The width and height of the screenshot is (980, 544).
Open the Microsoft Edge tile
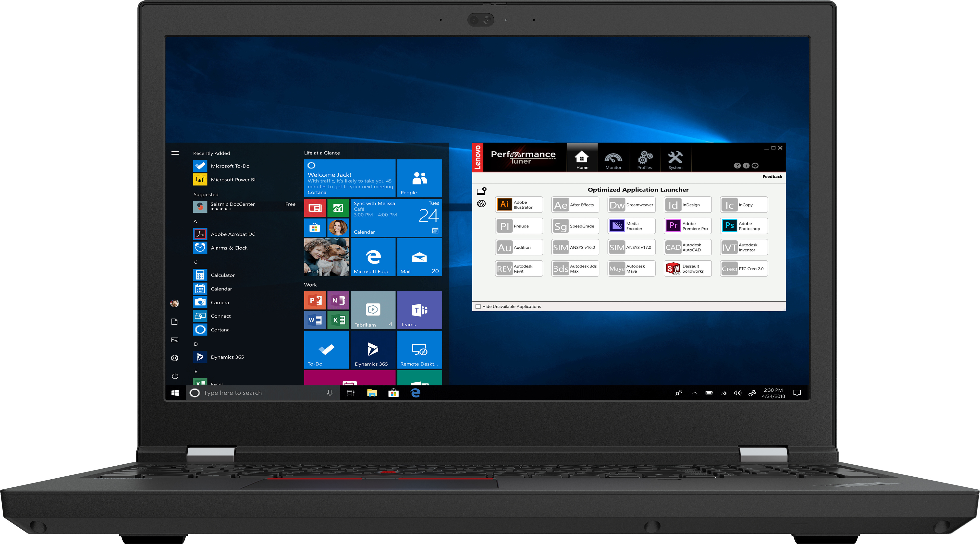coord(373,257)
